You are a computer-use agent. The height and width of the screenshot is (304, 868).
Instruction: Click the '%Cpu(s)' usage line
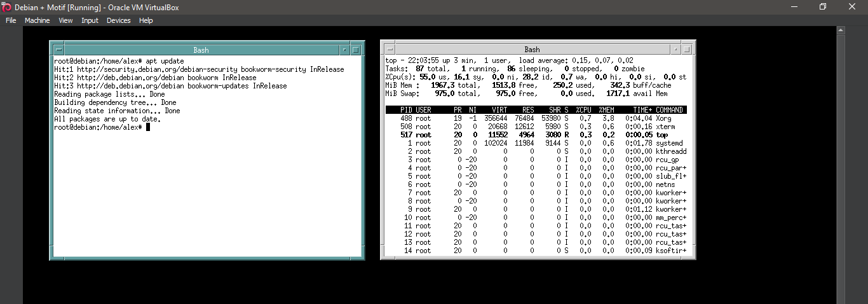pos(536,77)
